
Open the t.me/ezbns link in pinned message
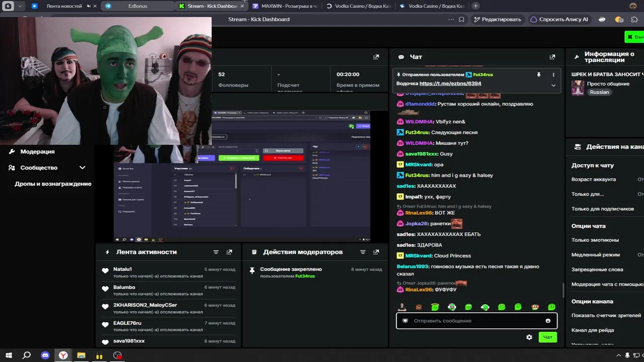point(450,83)
